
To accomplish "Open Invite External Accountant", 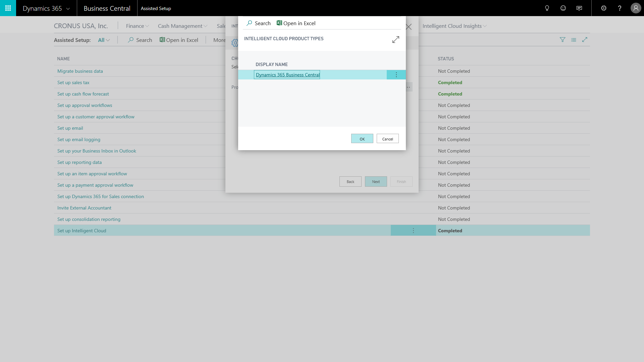I will point(84,208).
